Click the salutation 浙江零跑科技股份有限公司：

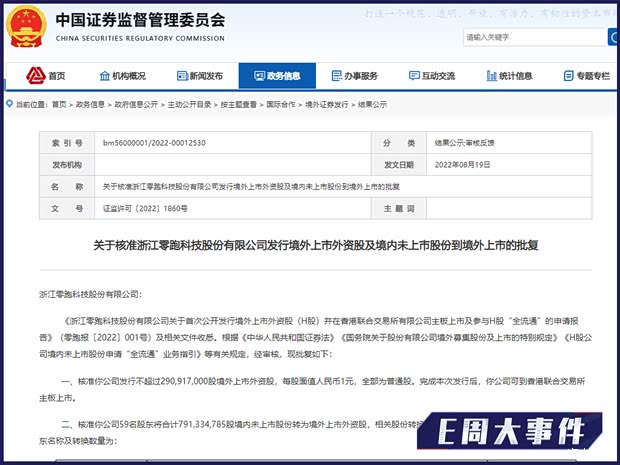[x=90, y=294]
